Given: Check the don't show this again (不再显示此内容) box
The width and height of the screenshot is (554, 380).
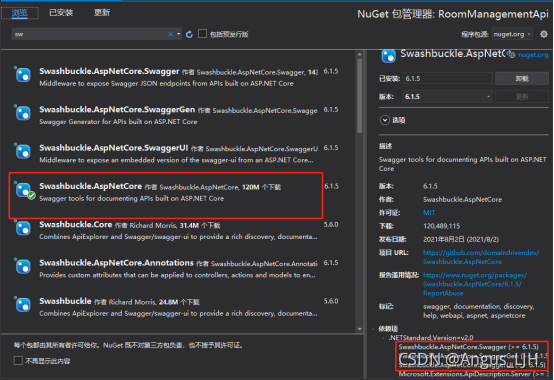Looking at the screenshot, I should pos(18,361).
